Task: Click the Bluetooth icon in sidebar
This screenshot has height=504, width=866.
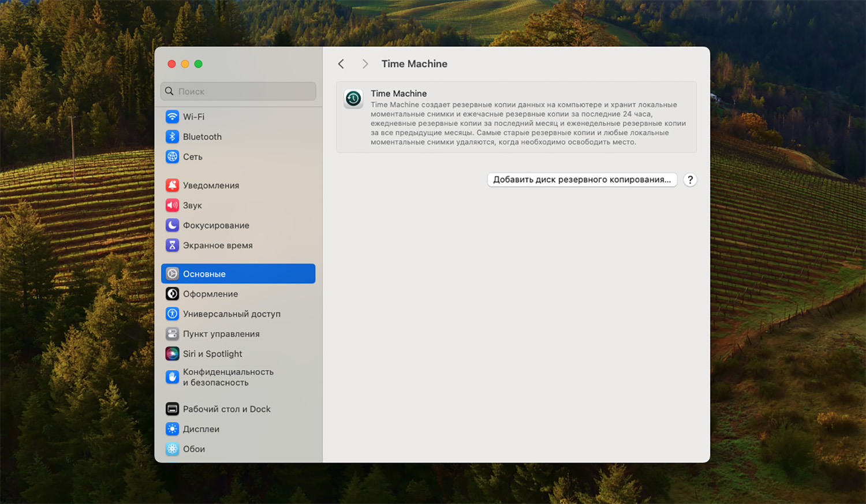Action: 172,137
